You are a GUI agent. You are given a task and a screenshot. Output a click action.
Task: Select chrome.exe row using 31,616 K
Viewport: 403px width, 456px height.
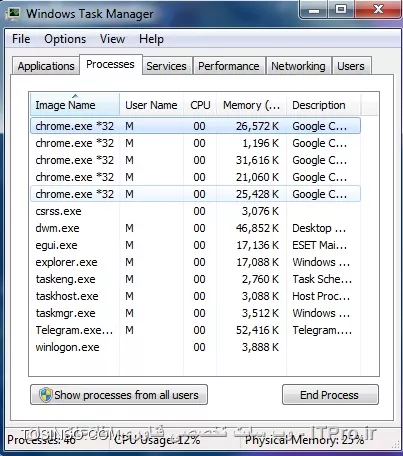[x=195, y=160]
